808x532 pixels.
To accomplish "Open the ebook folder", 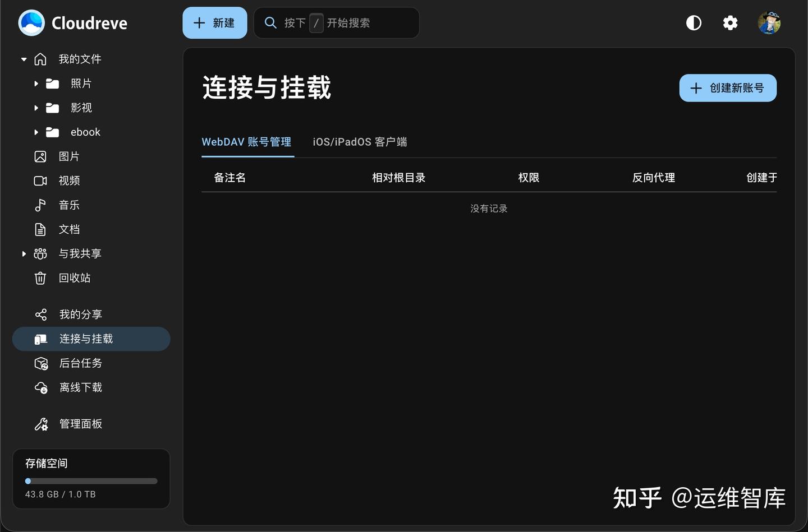I will coord(85,132).
